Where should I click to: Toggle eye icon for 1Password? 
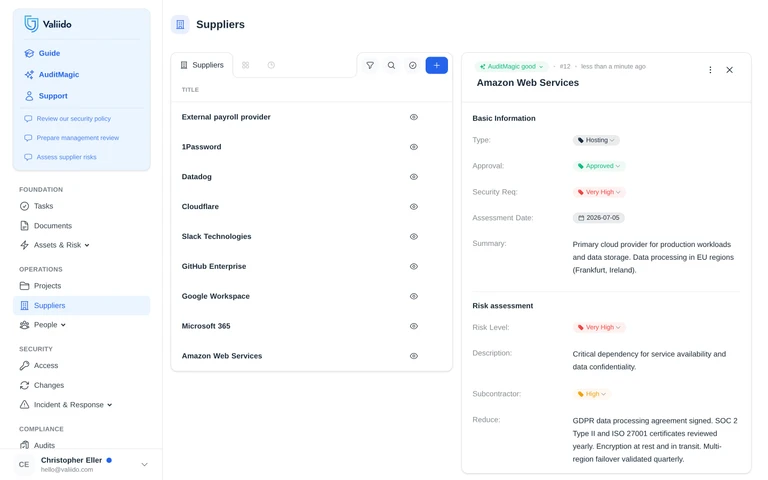[414, 147]
